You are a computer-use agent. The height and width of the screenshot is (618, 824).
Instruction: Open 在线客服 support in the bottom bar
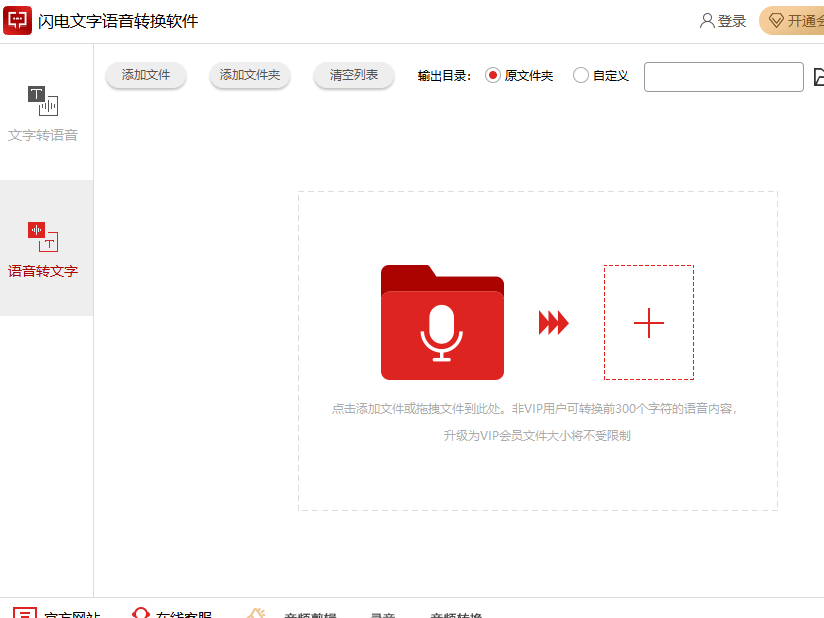tap(172, 613)
